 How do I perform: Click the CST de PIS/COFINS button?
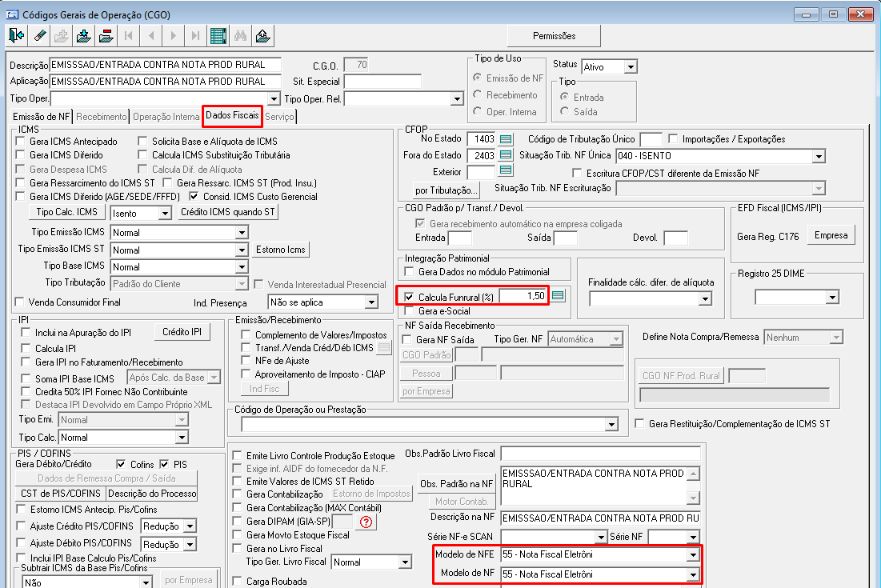click(x=61, y=493)
